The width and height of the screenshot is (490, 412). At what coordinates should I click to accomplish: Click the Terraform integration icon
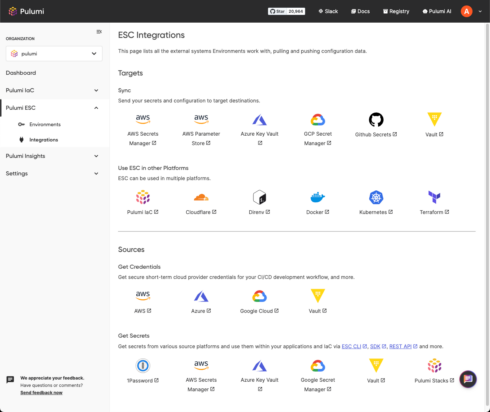[x=434, y=197]
